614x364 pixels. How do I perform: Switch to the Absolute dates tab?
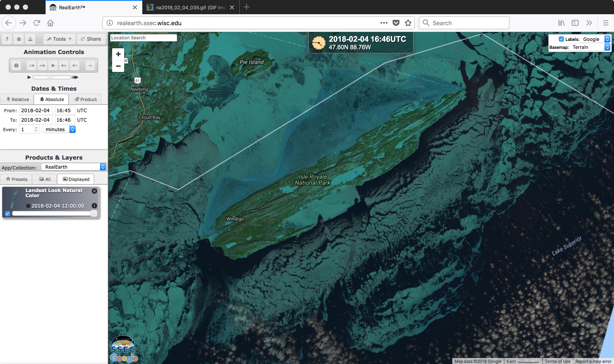coord(51,99)
